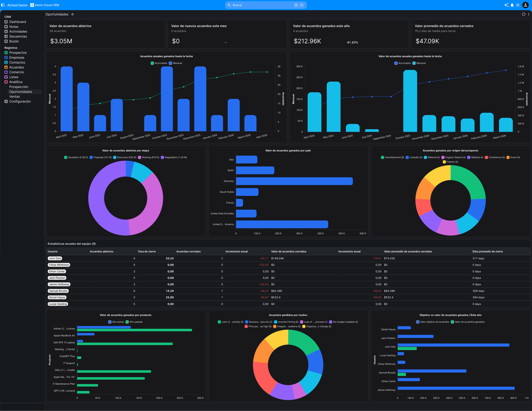532x411 pixels.
Task: Expand the three-dot options menu on dashboard
Action: [529, 14]
